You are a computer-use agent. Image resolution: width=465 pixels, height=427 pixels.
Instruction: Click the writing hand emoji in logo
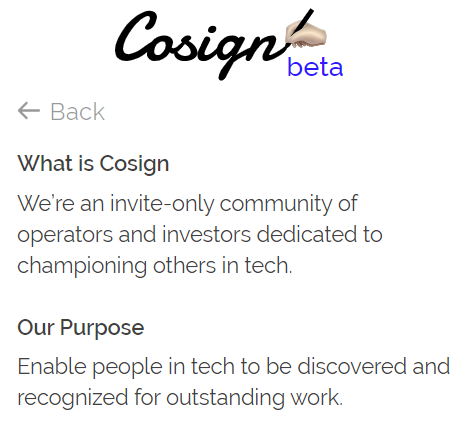coord(306,33)
